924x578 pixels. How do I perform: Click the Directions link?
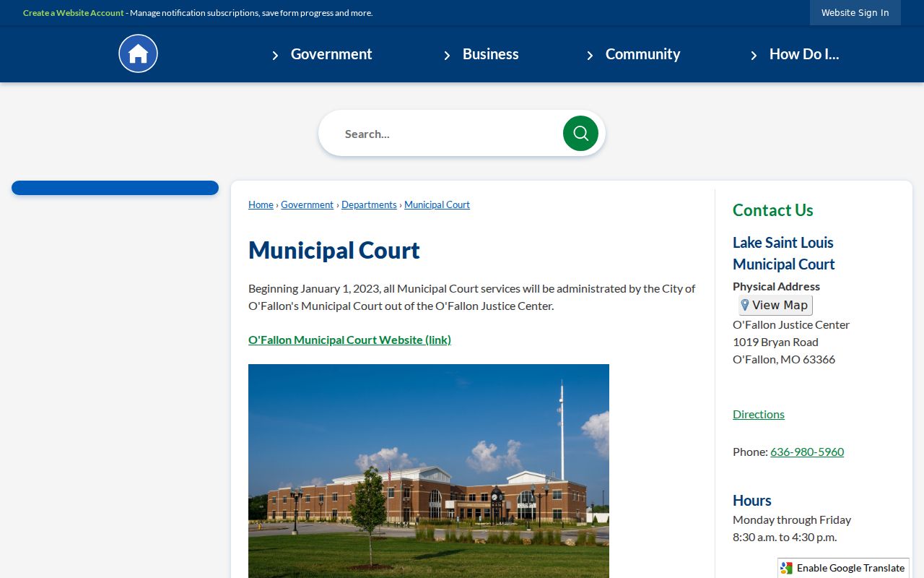(x=759, y=414)
